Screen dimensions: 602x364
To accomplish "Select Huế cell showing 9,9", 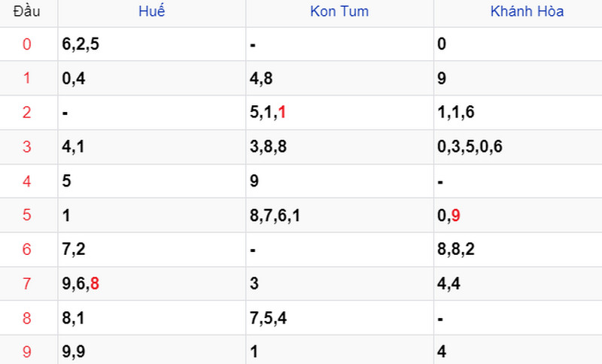I will pos(152,351).
